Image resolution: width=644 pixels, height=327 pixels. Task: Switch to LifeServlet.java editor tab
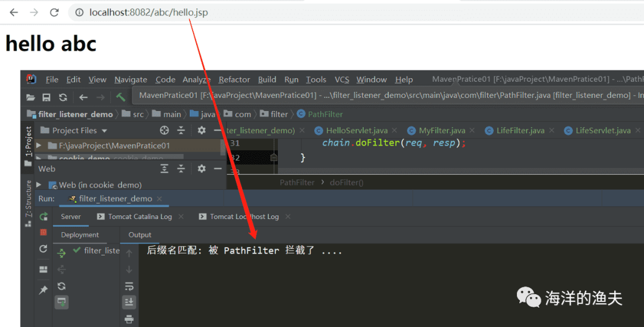(x=597, y=131)
